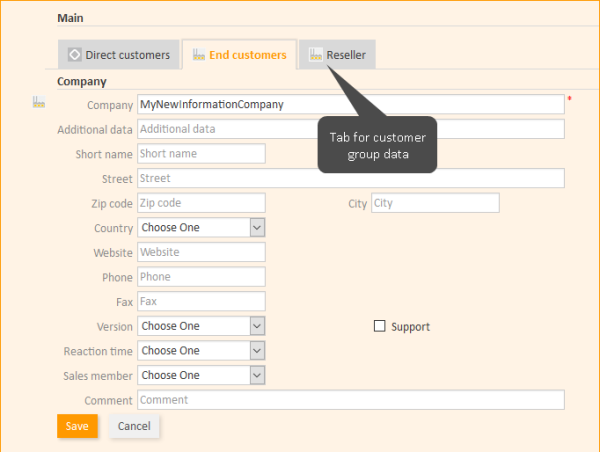Focus the Website input field
Screen dimensions: 600x452
point(201,252)
